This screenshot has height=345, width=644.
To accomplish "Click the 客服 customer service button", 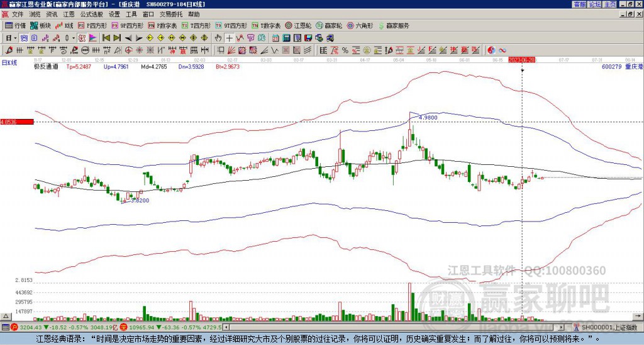I will click(x=579, y=4).
